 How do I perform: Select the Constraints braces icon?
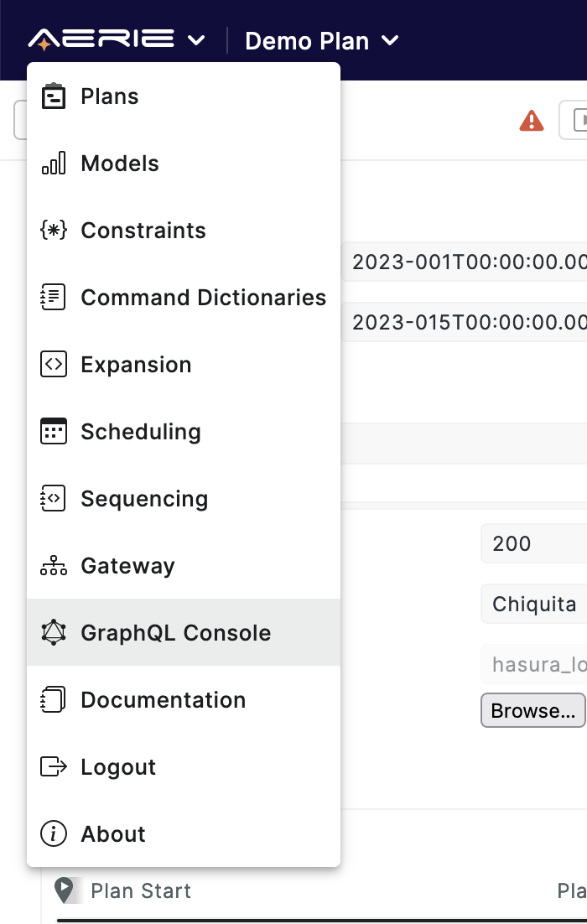click(53, 230)
